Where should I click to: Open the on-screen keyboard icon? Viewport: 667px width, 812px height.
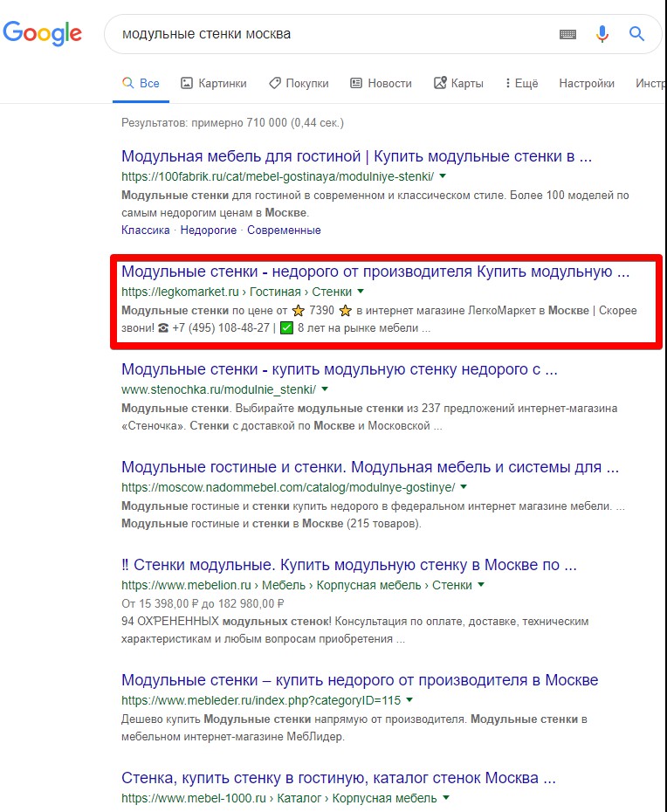[567, 34]
